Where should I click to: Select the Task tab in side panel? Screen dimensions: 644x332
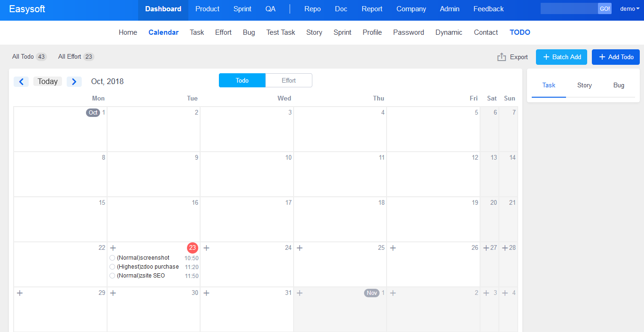(x=549, y=85)
